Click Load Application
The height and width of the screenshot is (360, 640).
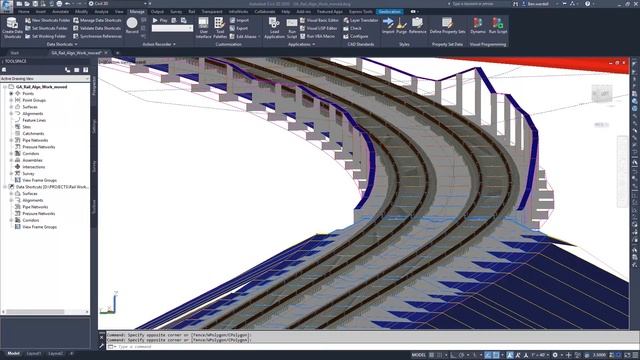coord(274,28)
